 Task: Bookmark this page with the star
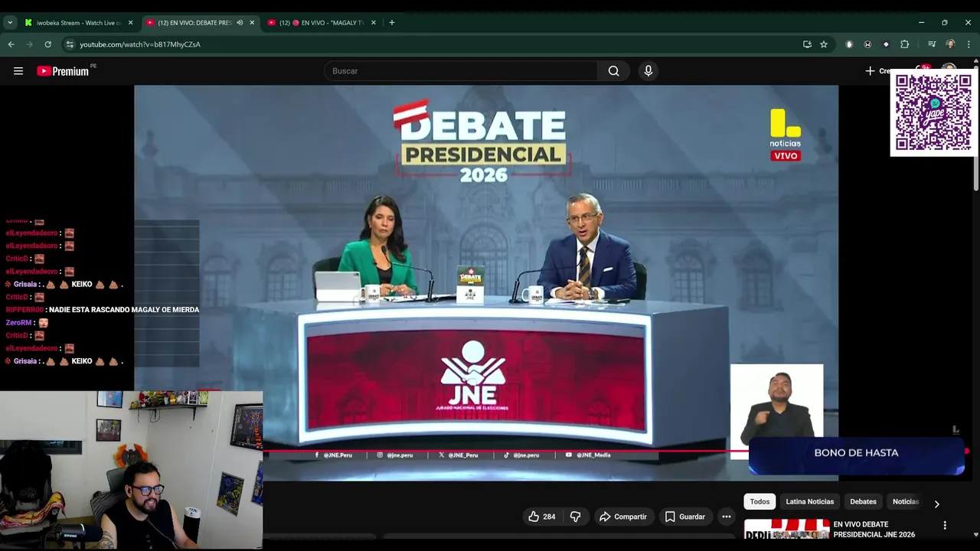824,44
